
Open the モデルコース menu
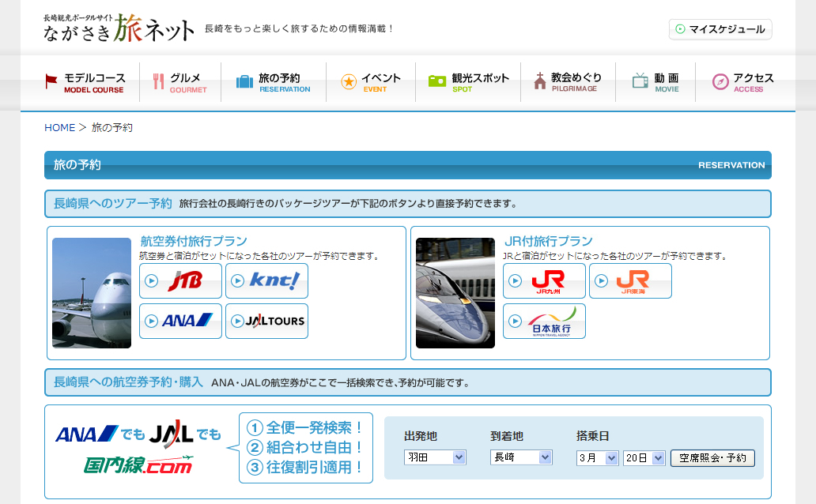[86, 82]
